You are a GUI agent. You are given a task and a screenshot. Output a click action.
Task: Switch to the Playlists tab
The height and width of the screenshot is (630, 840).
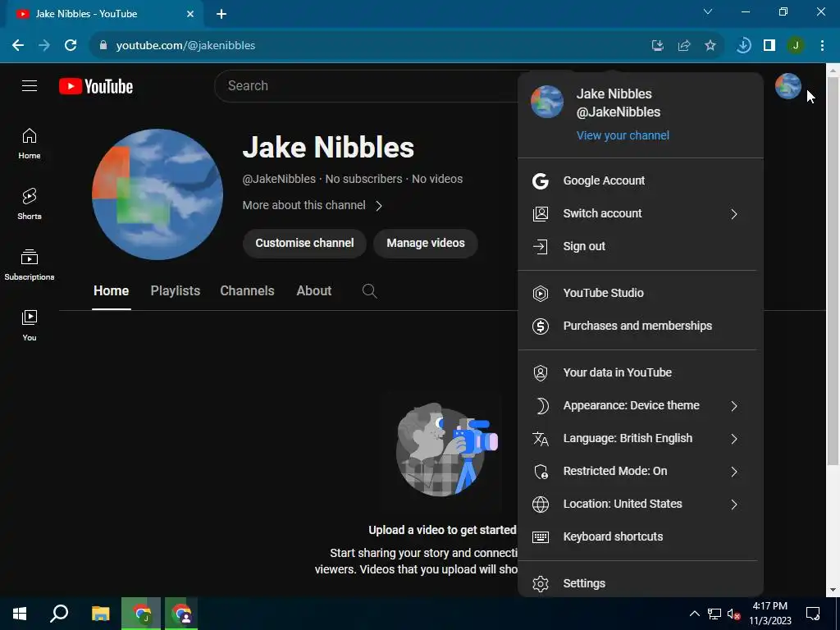tap(176, 291)
